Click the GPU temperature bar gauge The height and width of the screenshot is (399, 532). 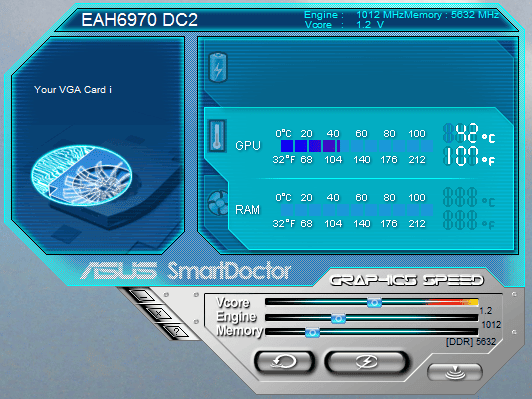point(357,146)
